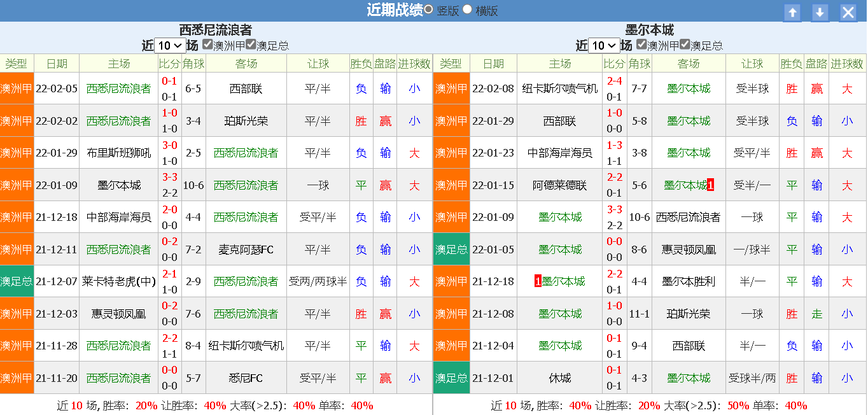
Task: Open match count dropdown for 墨尔本城
Action: pos(604,45)
